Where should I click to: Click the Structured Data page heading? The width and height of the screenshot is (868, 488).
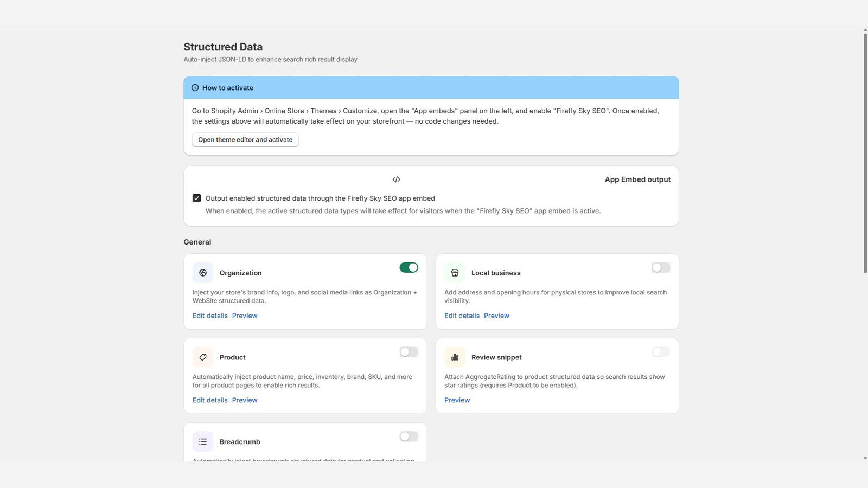tap(223, 47)
